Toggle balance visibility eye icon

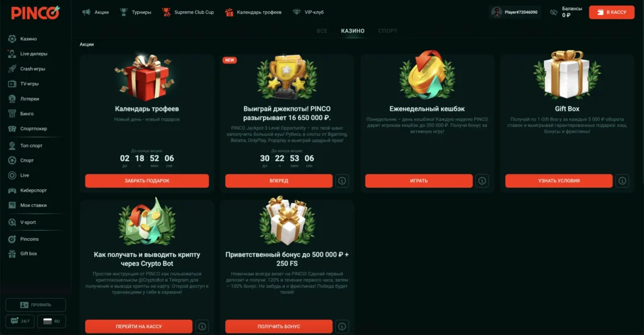[553, 13]
